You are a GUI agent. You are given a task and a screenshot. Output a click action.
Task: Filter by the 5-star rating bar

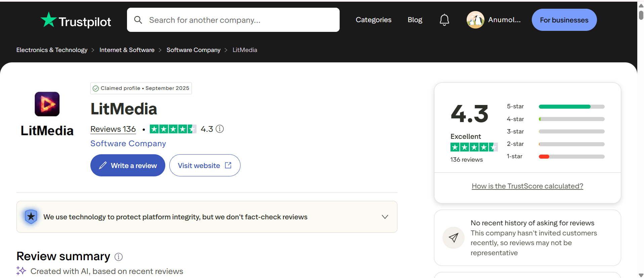[x=571, y=107]
